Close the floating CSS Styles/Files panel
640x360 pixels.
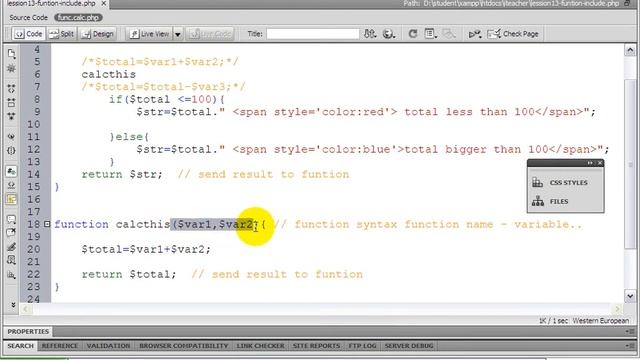[x=600, y=163]
